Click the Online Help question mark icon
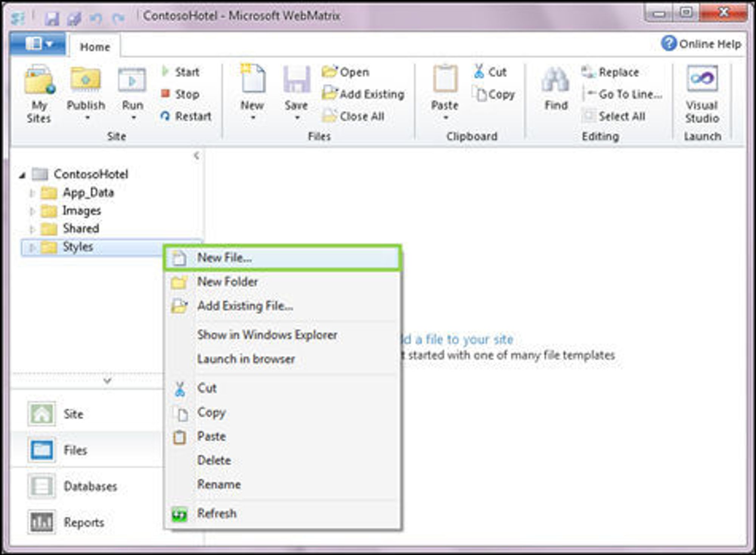This screenshot has height=555, width=756. [668, 43]
